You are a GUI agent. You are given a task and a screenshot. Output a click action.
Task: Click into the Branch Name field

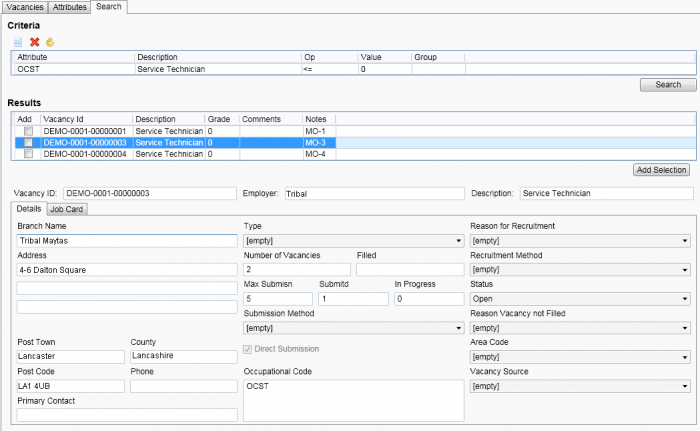pos(126,241)
